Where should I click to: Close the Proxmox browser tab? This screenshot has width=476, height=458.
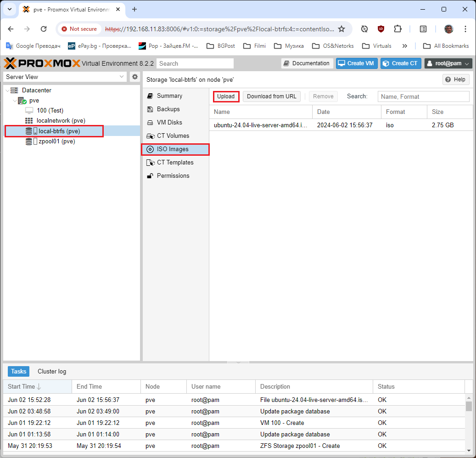(x=118, y=9)
